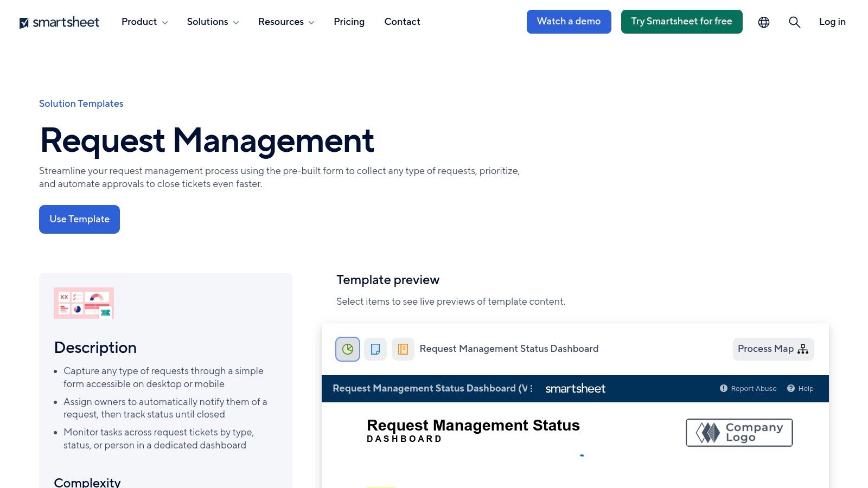The width and height of the screenshot is (868, 488).
Task: Open the Solution Templates link
Action: coord(81,104)
